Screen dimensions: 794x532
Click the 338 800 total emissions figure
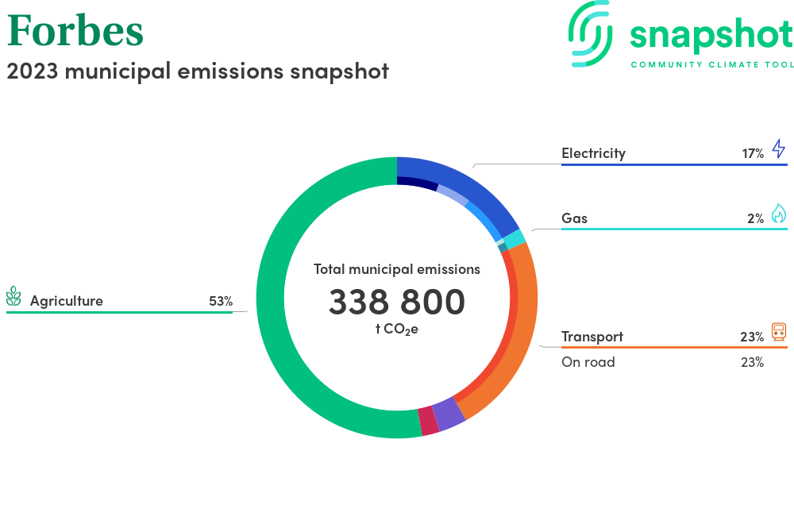(x=397, y=302)
